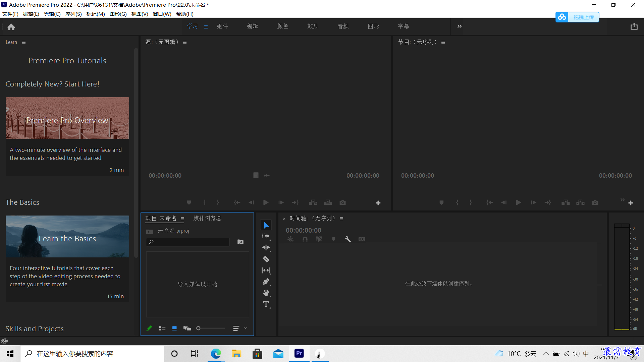Switch to 效果 workspace tab
Viewport: 644px width, 362px height.
313,26
